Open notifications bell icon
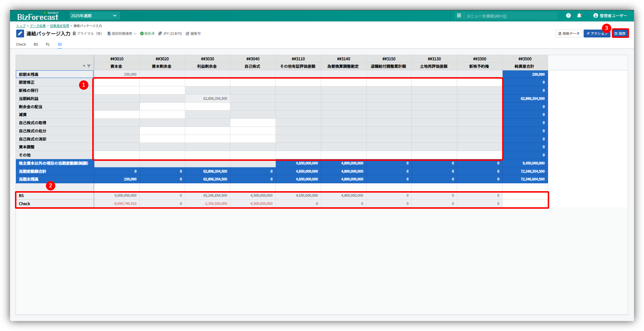This screenshot has height=331, width=644. [x=579, y=16]
